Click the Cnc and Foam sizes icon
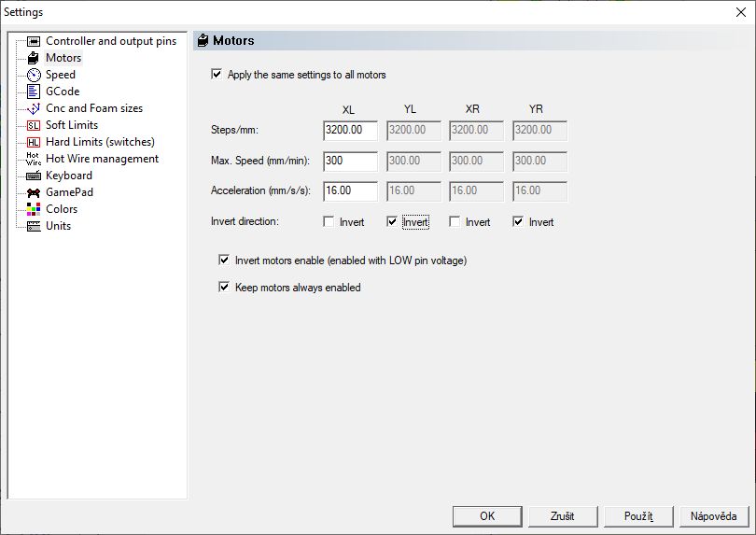Screen dimensions: 756x535 (34, 108)
